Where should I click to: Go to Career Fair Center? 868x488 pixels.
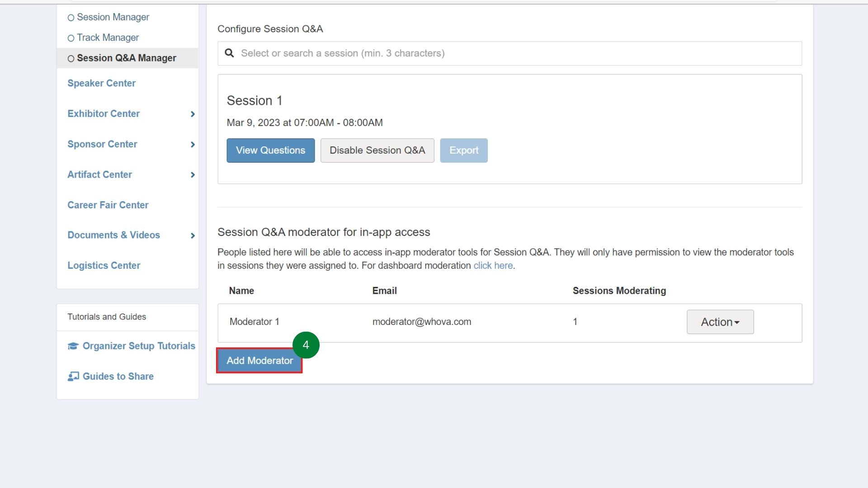(x=108, y=205)
